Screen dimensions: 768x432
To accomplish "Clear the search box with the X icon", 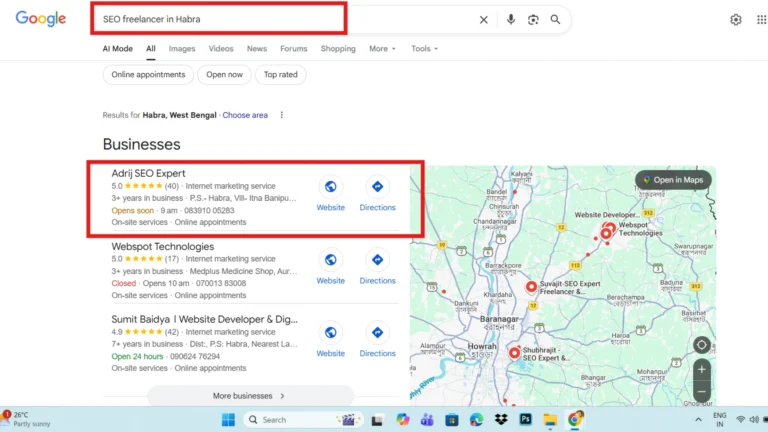I will (484, 20).
